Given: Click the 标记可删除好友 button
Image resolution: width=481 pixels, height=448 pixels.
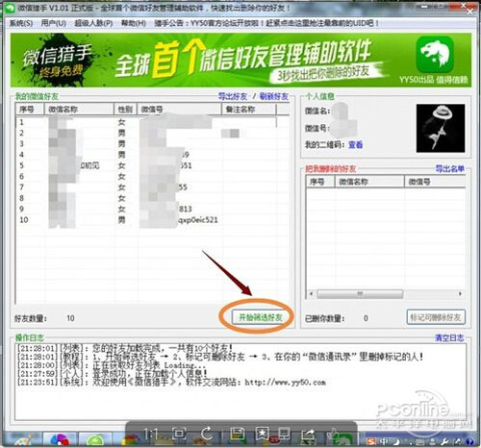Looking at the screenshot, I should [436, 317].
